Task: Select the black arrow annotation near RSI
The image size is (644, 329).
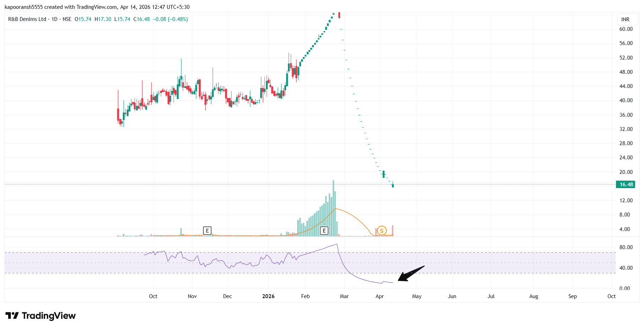Action: coord(410,274)
